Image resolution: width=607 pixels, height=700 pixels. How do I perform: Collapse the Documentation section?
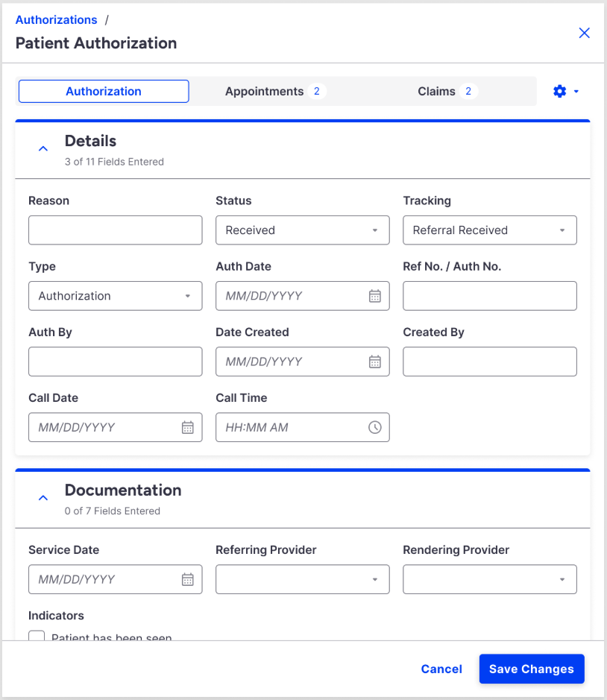tap(43, 498)
